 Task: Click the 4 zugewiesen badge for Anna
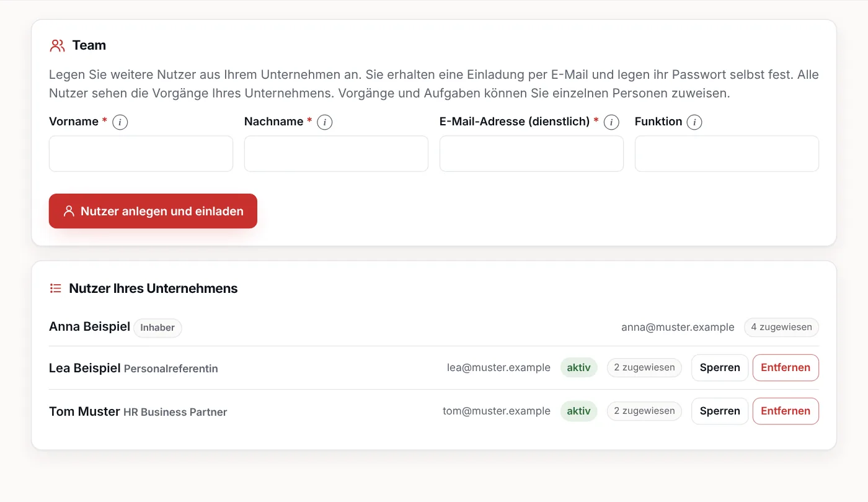point(781,327)
